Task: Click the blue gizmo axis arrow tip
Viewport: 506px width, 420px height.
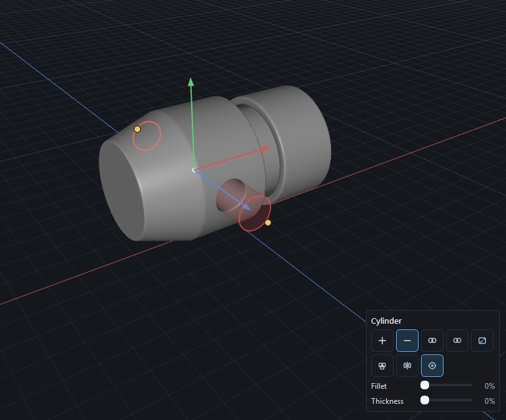Action: (x=247, y=207)
